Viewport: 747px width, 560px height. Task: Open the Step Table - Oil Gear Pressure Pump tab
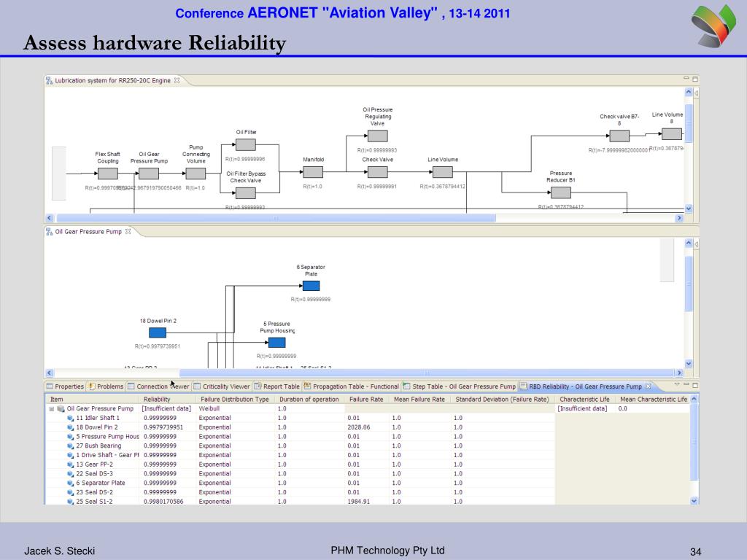[x=460, y=386]
